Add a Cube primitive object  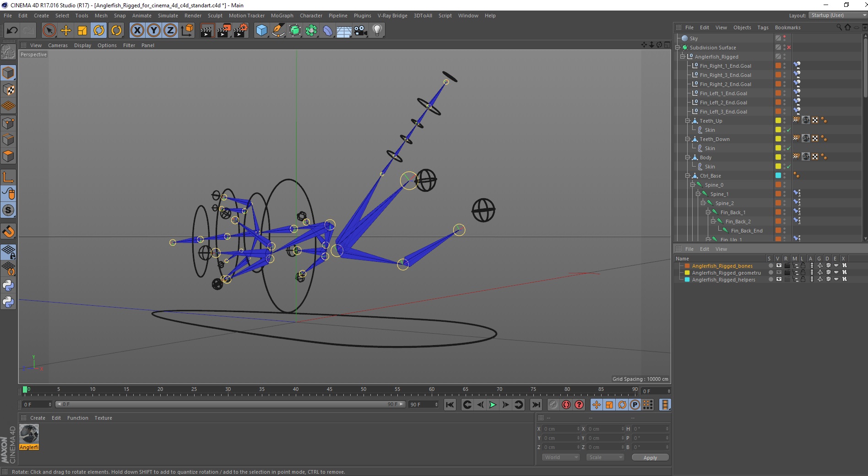tap(261, 31)
